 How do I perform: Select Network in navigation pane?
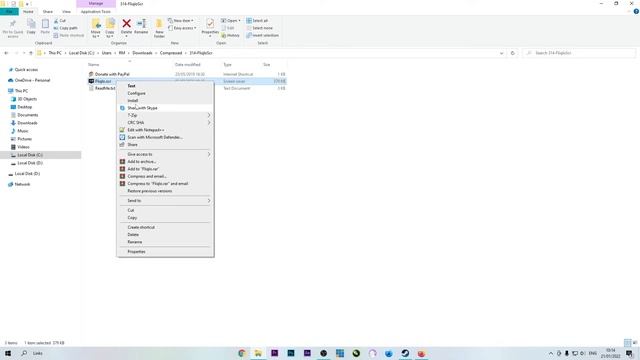(22, 184)
